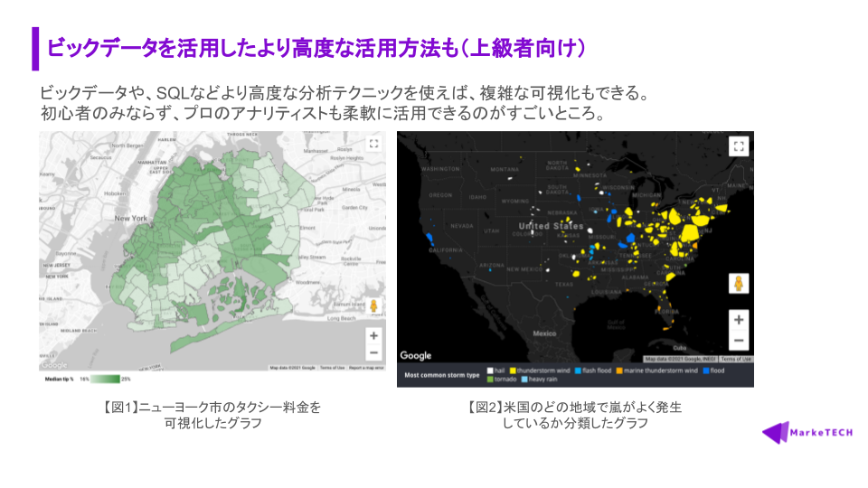Click the '16%' legend minimum value
Screen dimensions: 868x488
pyautogui.click(x=84, y=379)
